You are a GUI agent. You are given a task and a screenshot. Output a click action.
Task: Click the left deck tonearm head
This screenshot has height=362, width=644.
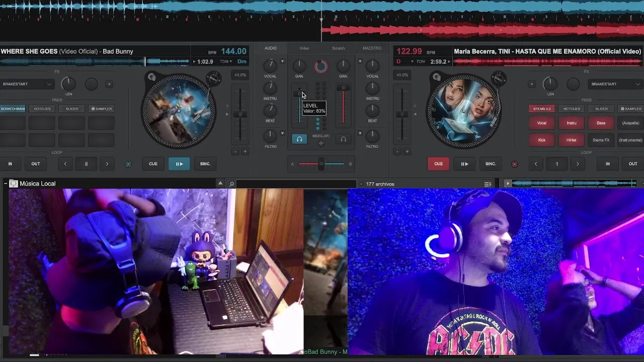coord(214,78)
